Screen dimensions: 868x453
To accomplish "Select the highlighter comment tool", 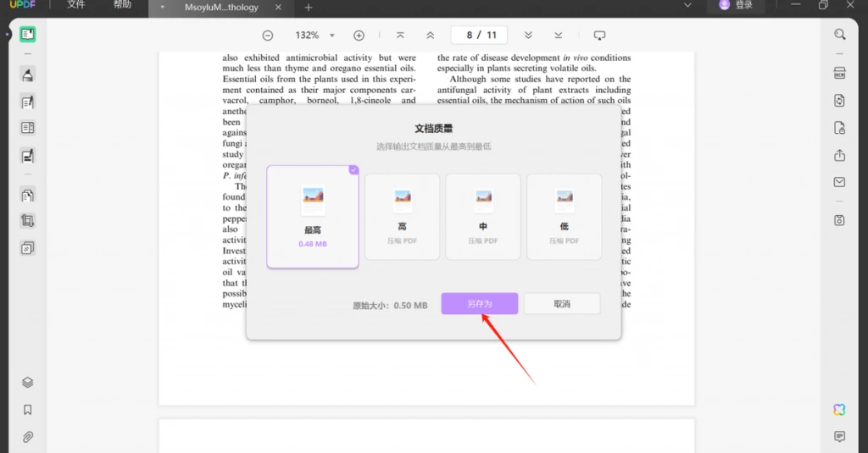I will [x=28, y=75].
